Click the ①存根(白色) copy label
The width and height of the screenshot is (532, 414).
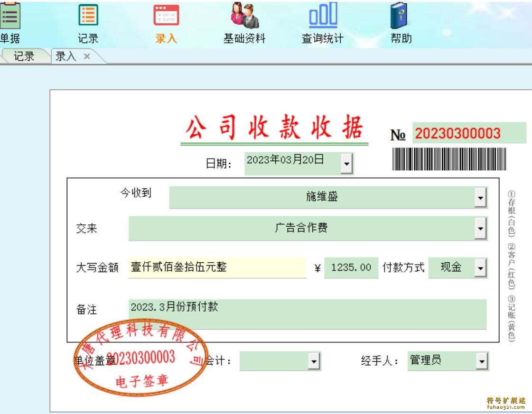pos(511,213)
